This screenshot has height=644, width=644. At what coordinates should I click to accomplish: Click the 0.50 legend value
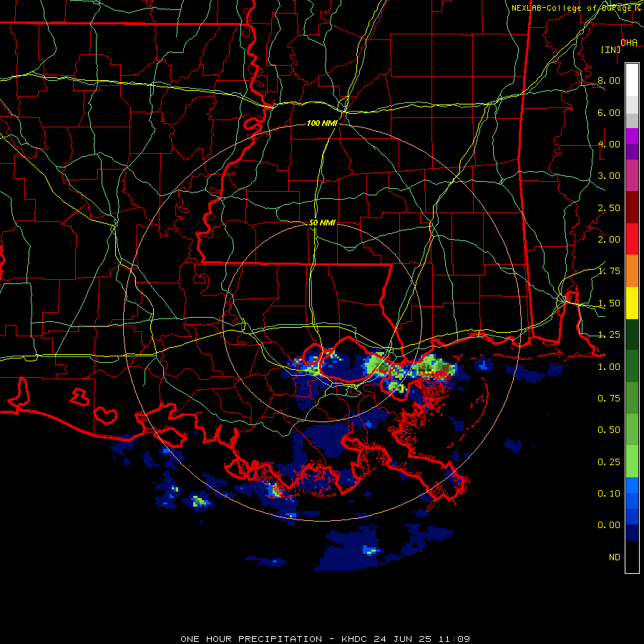[609, 430]
